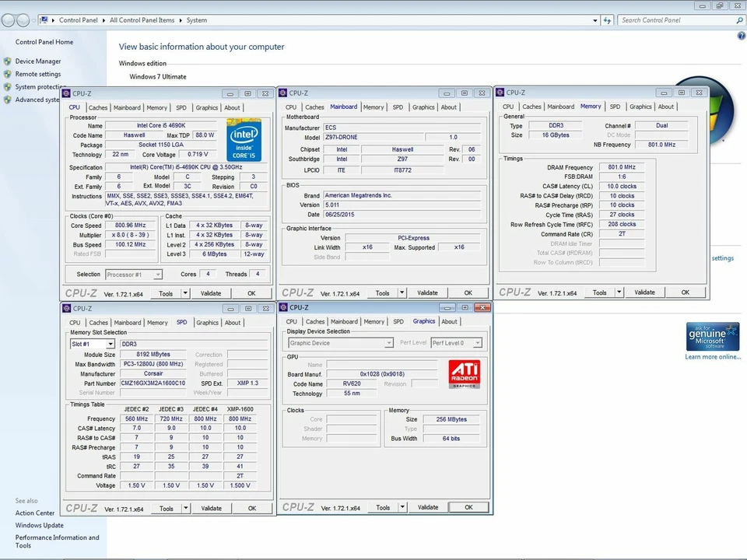
Task: Open the Windows Update link
Action: click(x=40, y=525)
